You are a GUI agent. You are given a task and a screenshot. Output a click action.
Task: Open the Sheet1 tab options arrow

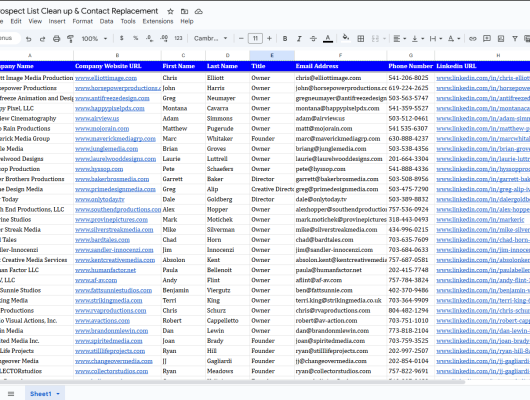58,394
